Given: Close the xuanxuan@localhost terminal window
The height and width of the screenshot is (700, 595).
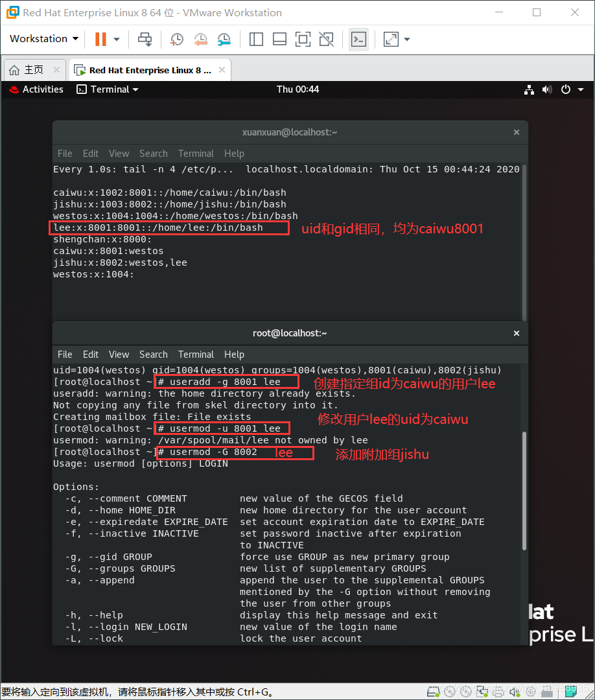Looking at the screenshot, I should click(517, 132).
